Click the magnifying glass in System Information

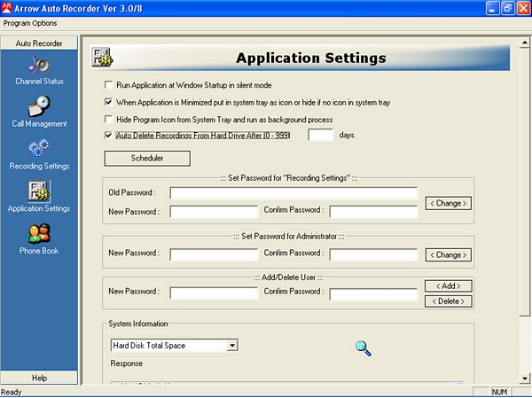click(363, 348)
